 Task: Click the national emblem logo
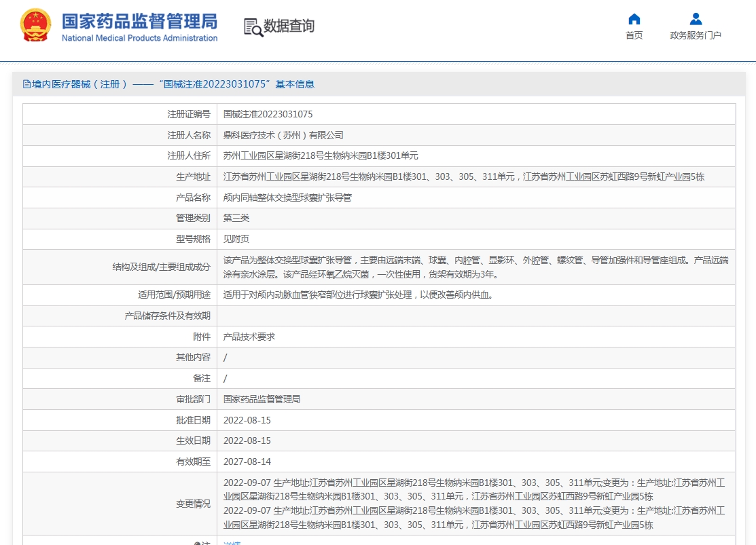pos(36,25)
